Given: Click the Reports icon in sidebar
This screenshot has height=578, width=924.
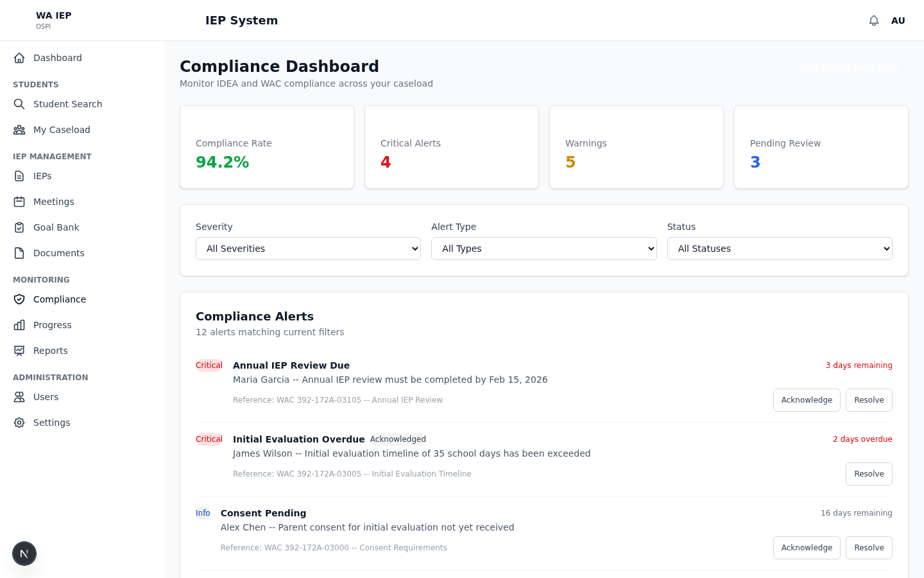Looking at the screenshot, I should [x=19, y=351].
